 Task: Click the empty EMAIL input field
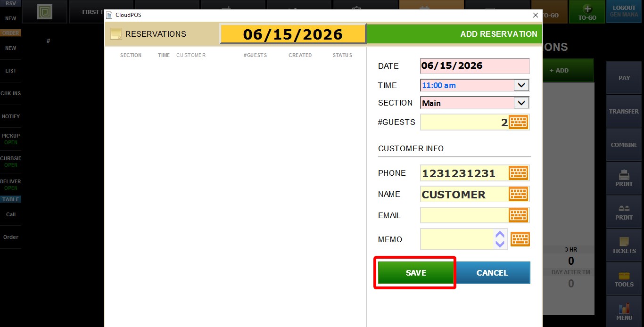click(x=464, y=215)
